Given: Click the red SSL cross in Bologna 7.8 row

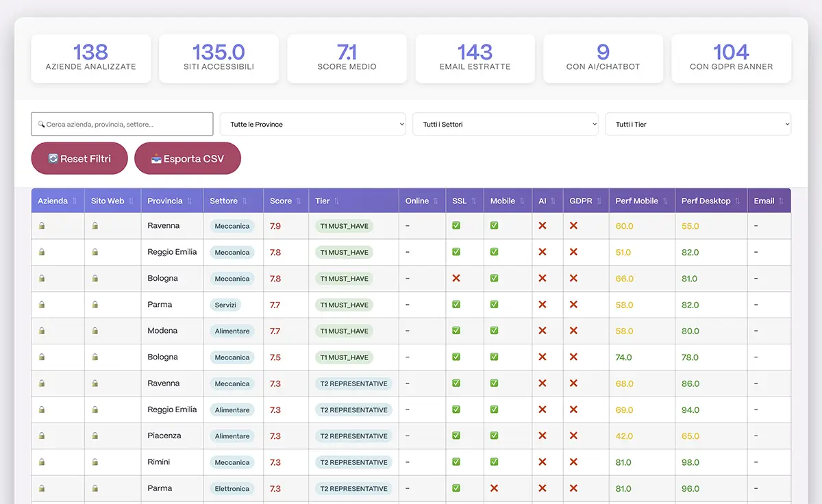Looking at the screenshot, I should tap(456, 278).
